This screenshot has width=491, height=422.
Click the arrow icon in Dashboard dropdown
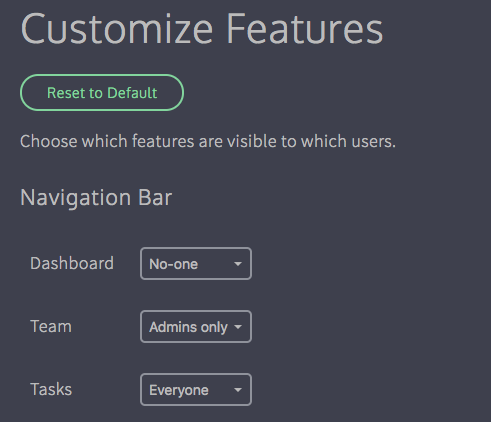pos(238,264)
